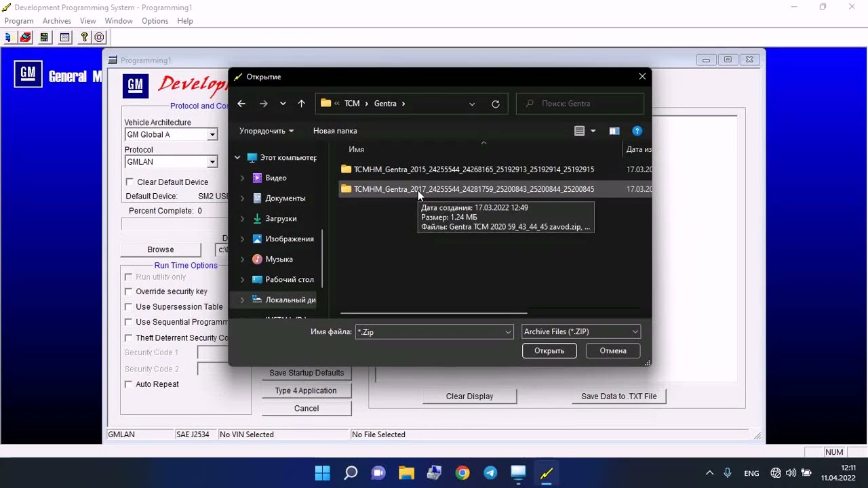This screenshot has height=488, width=868.
Task: Click the red car toolbar icon
Action: coord(25,37)
